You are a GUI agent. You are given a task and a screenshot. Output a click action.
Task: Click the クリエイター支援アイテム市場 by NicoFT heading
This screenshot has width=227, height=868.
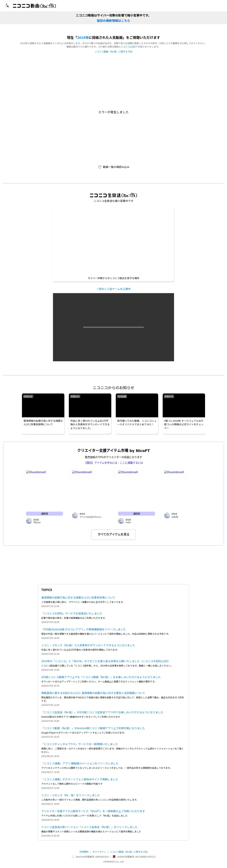click(x=113, y=450)
